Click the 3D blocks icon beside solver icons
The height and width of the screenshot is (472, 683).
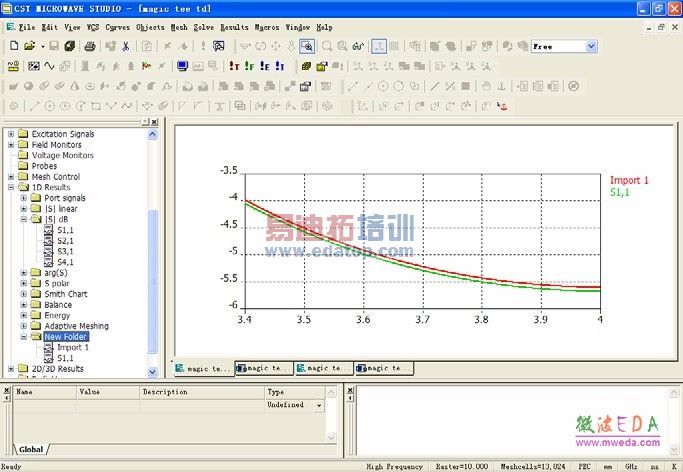click(306, 66)
